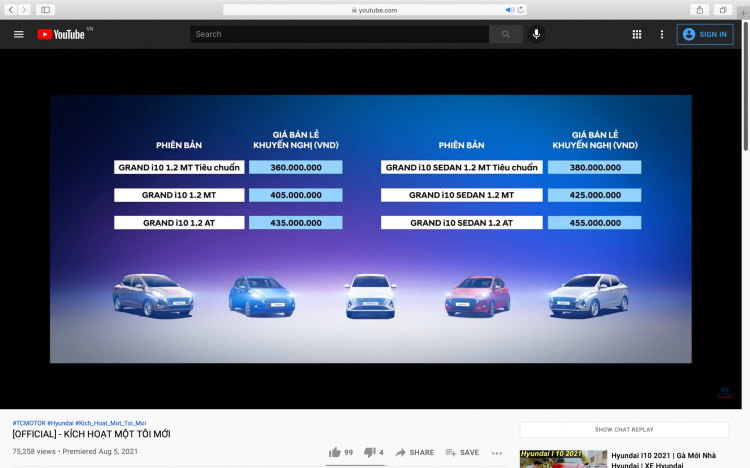The image size is (750, 468).
Task: Show Safari tab overview
Action: click(723, 10)
